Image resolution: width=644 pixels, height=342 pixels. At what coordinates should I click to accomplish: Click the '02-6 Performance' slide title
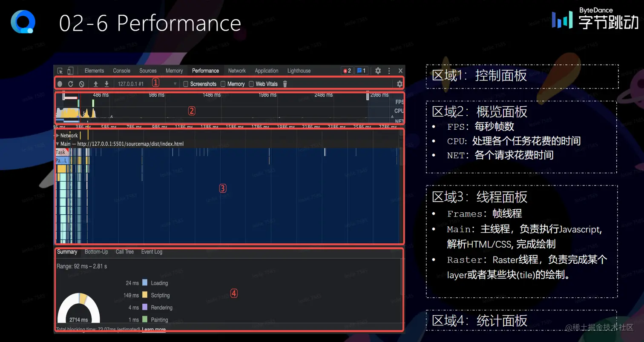click(x=150, y=23)
